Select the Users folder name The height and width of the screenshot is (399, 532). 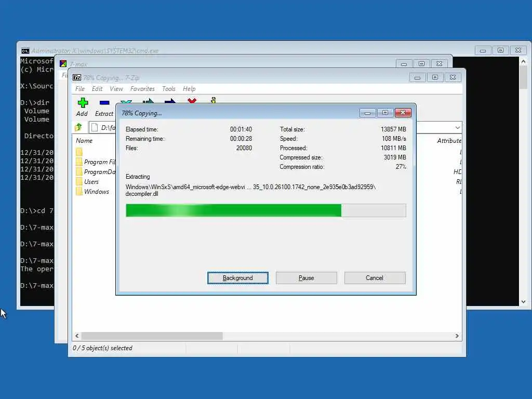point(91,182)
